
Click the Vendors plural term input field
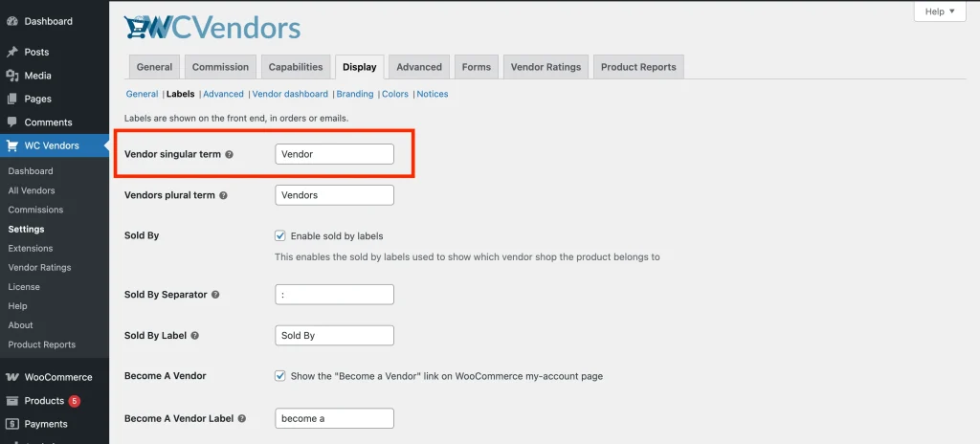pyautogui.click(x=334, y=195)
